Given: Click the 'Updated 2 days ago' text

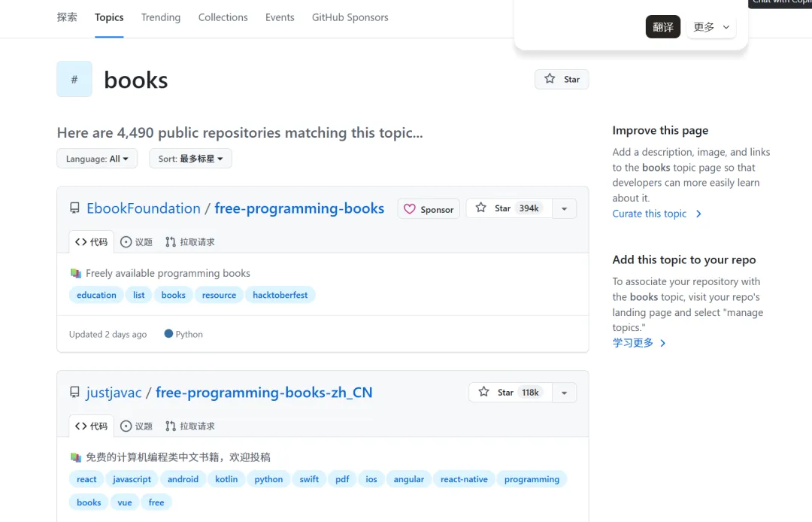Looking at the screenshot, I should [108, 334].
